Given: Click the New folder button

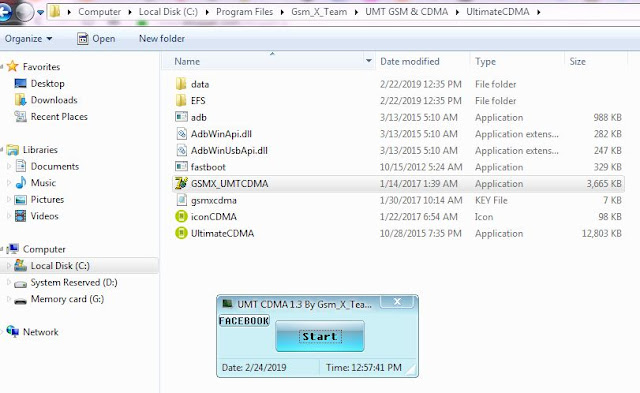Looking at the screenshot, I should click(162, 38).
